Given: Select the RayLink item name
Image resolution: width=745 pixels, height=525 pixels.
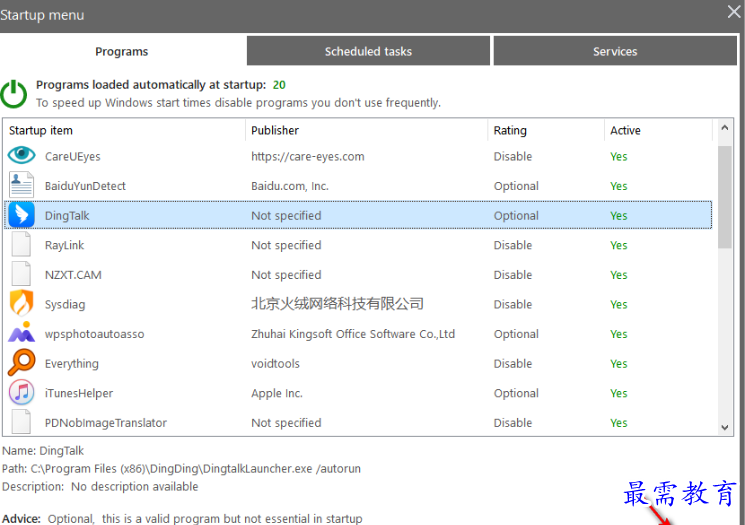Looking at the screenshot, I should pos(64,245).
